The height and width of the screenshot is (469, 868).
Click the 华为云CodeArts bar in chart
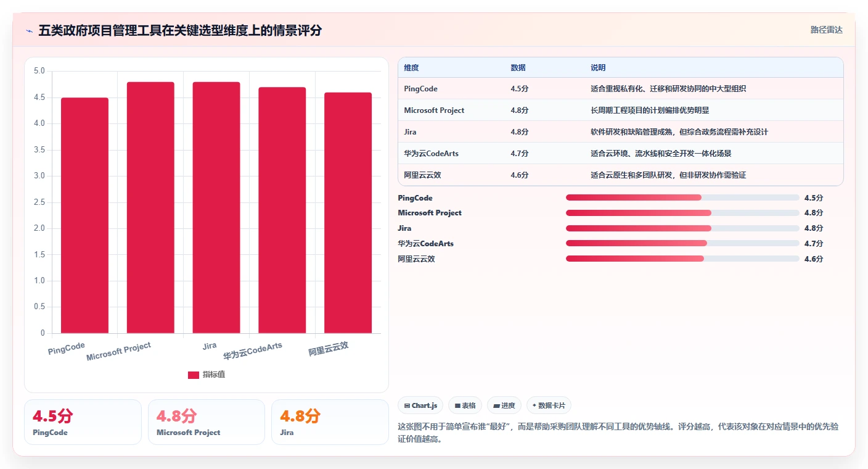(282, 210)
